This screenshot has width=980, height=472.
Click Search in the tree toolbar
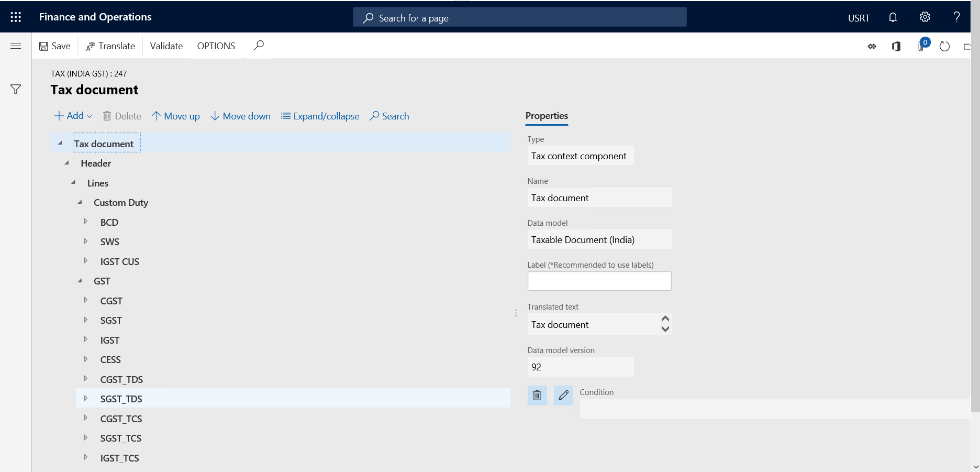389,116
